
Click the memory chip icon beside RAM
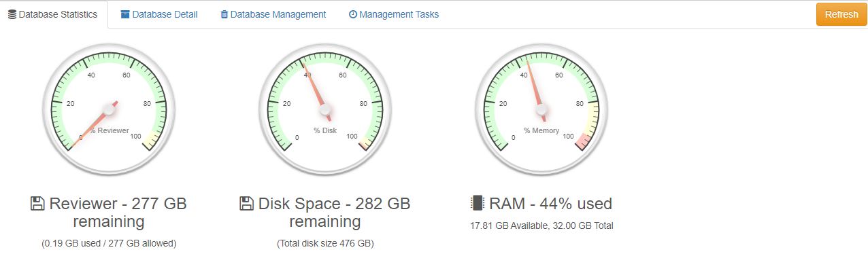[477, 204]
